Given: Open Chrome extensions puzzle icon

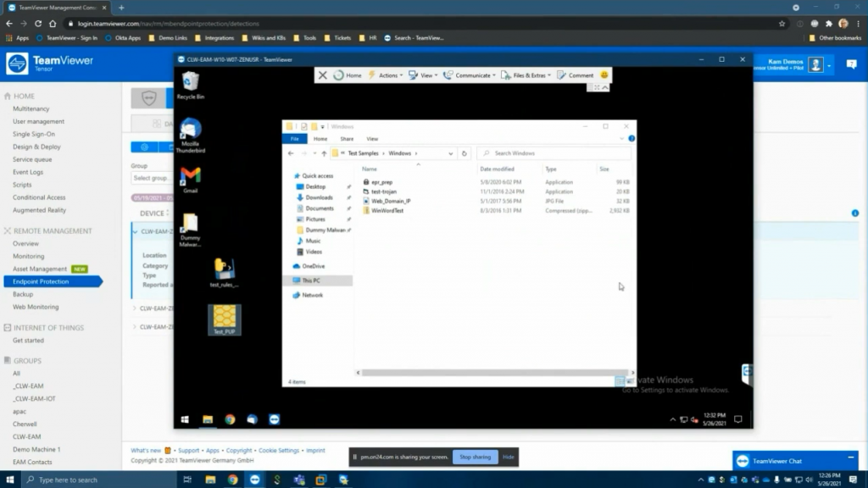Looking at the screenshot, I should (x=829, y=24).
